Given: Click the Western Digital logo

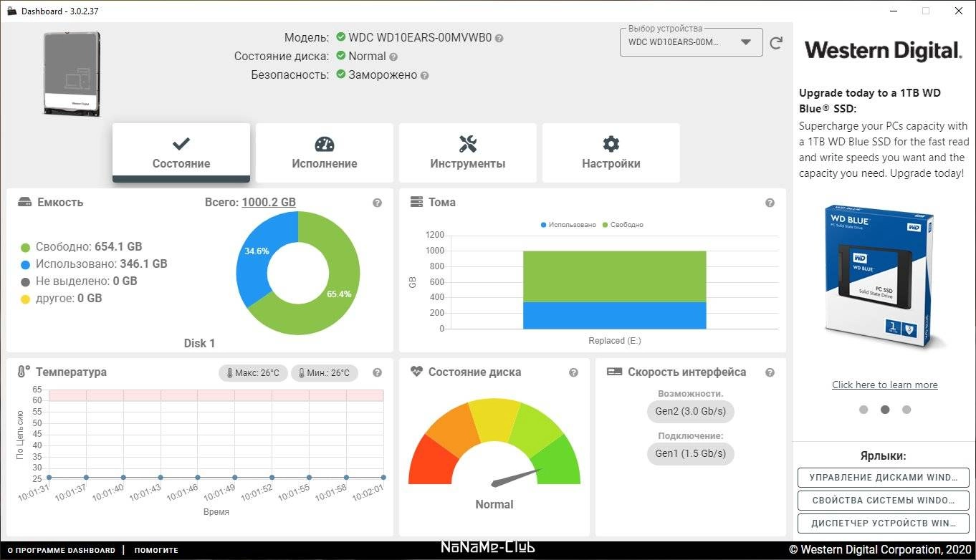Looking at the screenshot, I should [x=883, y=51].
